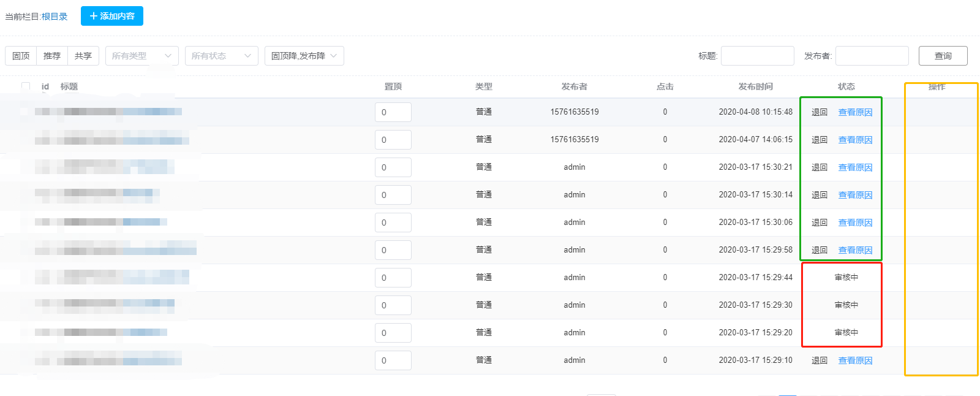Screen dimensions: 980x396
Task: Focus the 发布者 search field
Action: tap(872, 56)
